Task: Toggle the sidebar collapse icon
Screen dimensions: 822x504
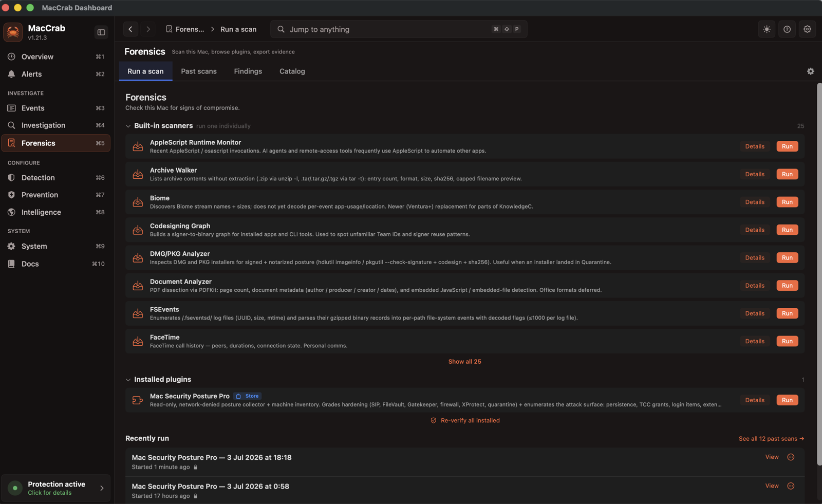Action: [101, 32]
